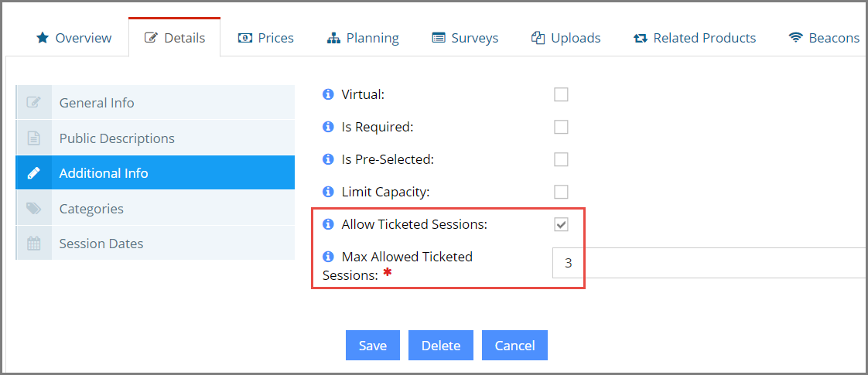Go to the Related Products tab
Screen dimensions: 868x375
(695, 38)
